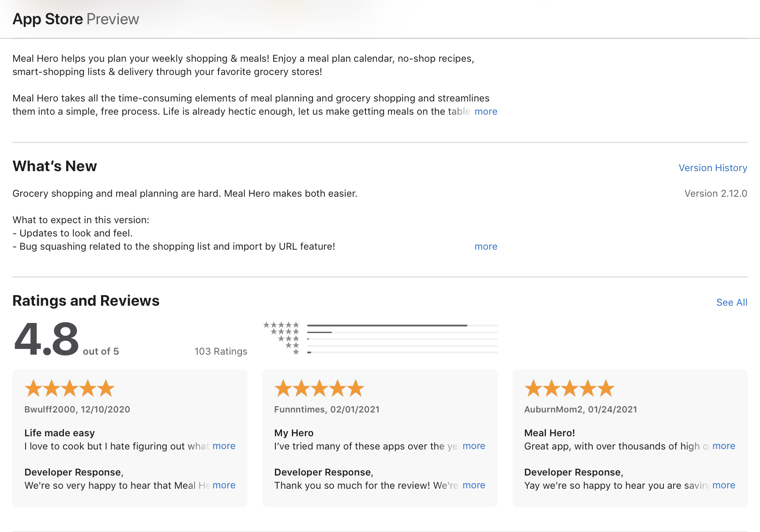Expand developer response to Funnntimes review
This screenshot has width=760, height=532.
click(x=474, y=485)
